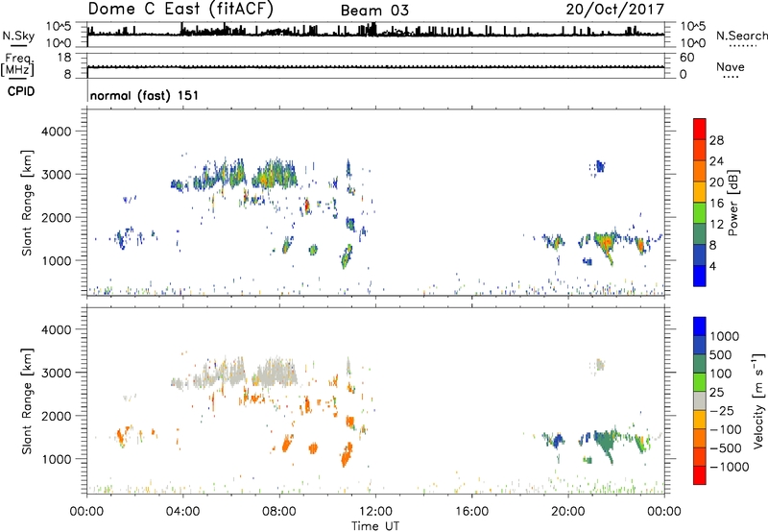Click 'Slant Range [km]' label of the velocity panel

27,400
